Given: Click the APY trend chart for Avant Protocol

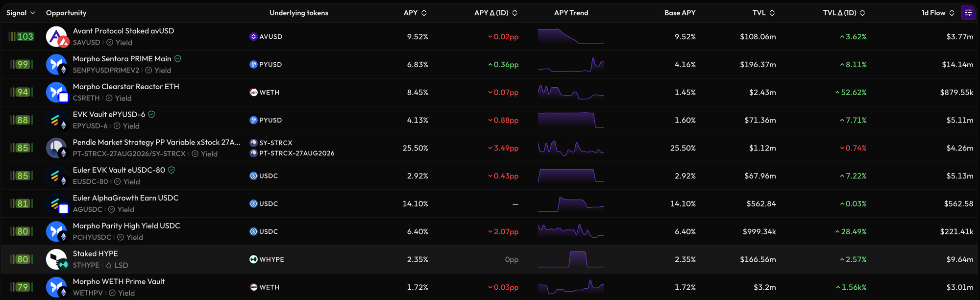Looking at the screenshot, I should [x=571, y=37].
